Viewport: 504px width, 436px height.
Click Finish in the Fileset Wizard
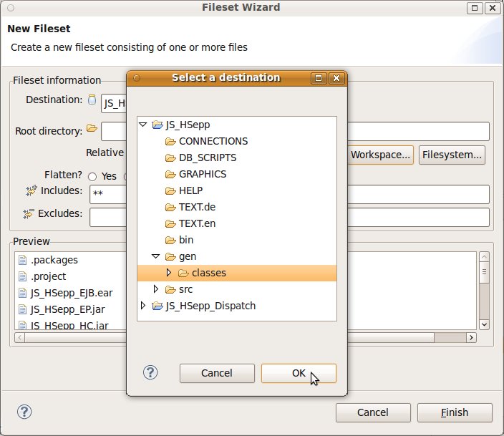point(455,412)
